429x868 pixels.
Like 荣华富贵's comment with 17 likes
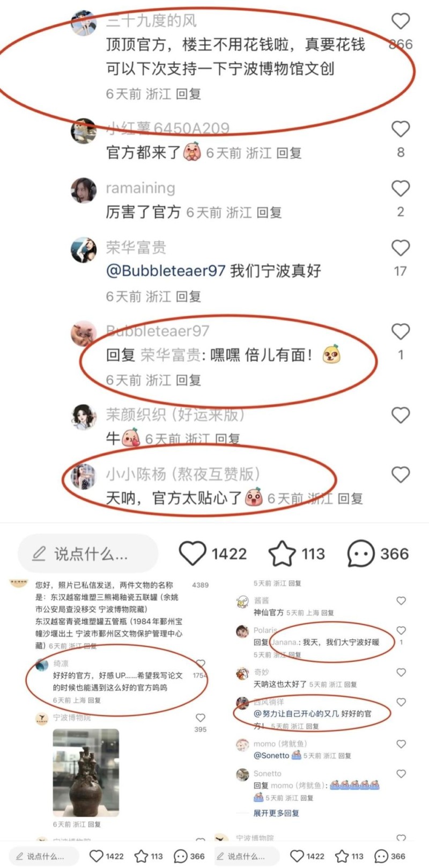tap(401, 248)
